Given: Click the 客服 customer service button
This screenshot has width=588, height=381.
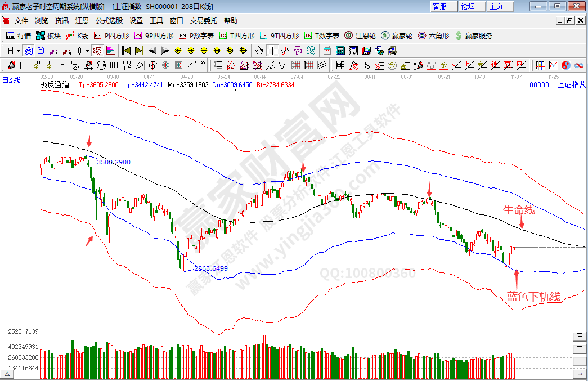Looking at the screenshot, I should click(440, 6).
